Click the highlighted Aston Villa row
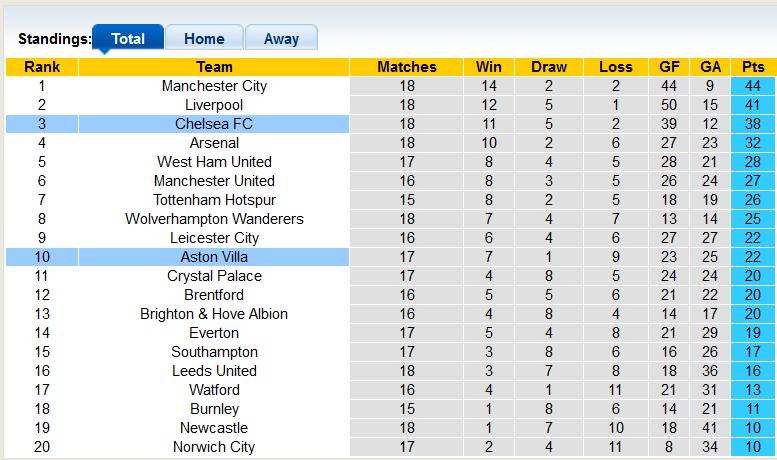The height and width of the screenshot is (460, 777). (x=214, y=257)
